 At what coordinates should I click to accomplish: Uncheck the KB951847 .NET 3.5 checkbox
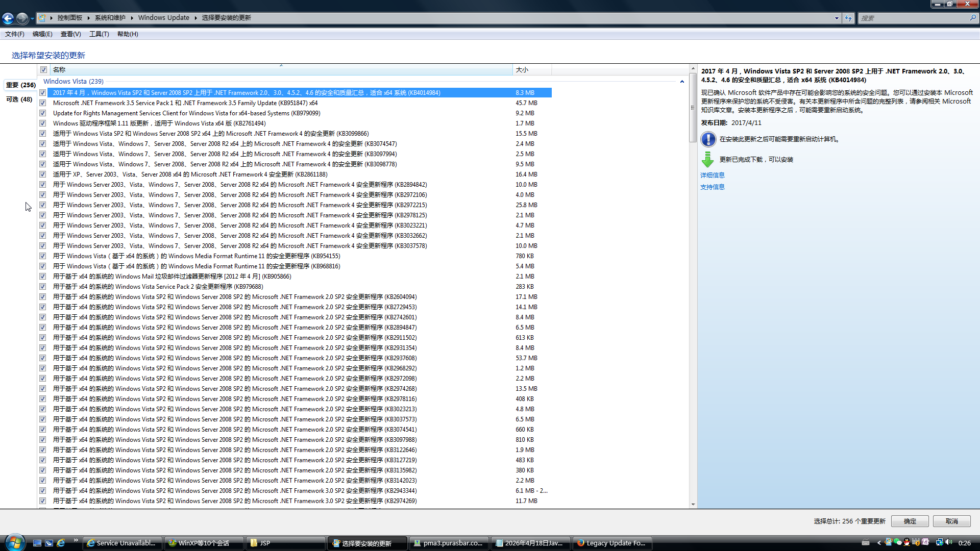43,103
